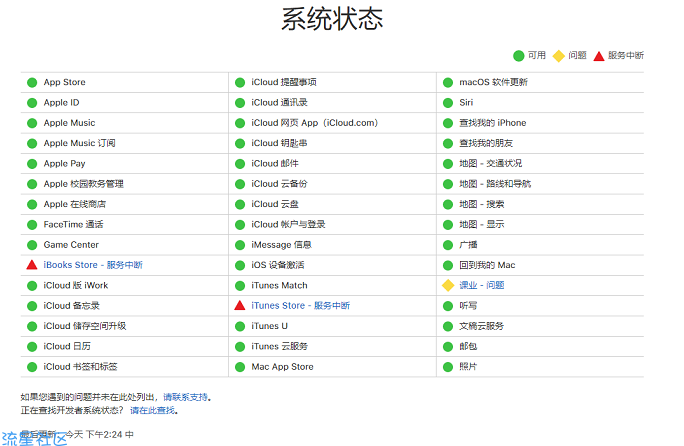Click the green dot beside iCloud 云盘

pyautogui.click(x=240, y=204)
